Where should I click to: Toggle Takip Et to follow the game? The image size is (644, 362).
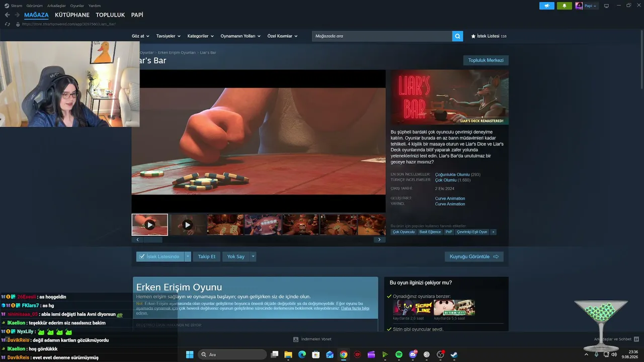click(x=206, y=256)
